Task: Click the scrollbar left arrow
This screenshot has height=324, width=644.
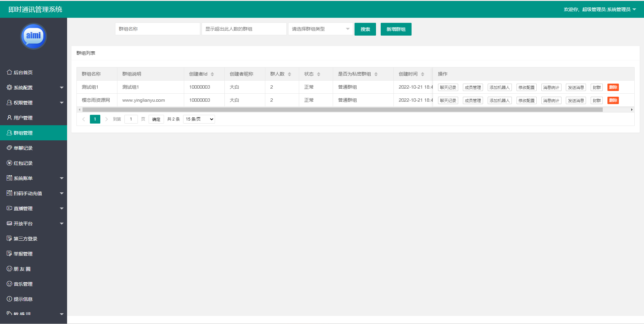Action: tap(79, 109)
